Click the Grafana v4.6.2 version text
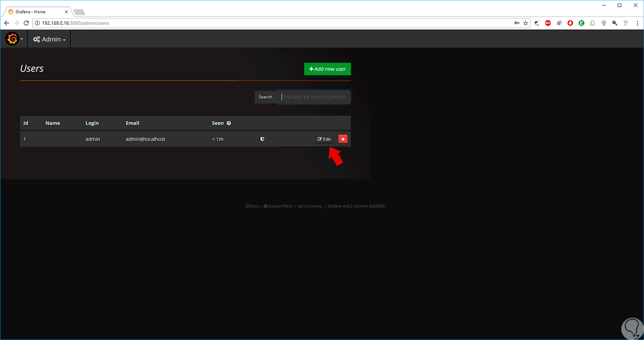 356,206
